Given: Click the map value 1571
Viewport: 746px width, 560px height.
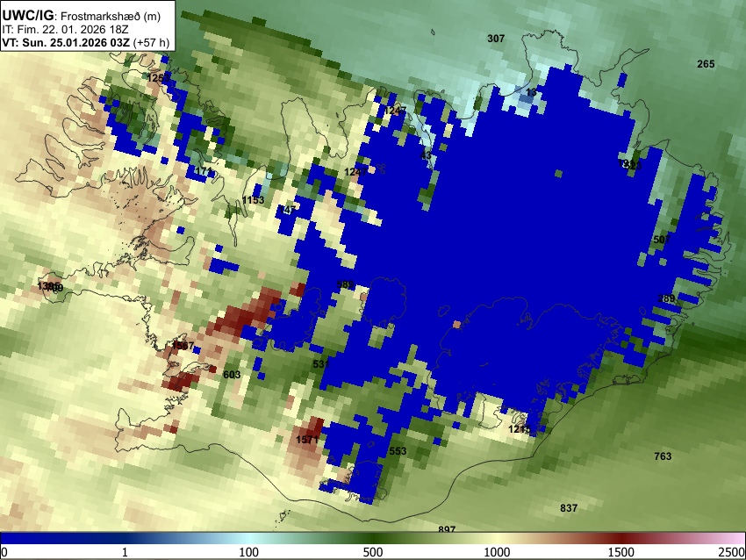Looking at the screenshot, I should click(307, 439).
